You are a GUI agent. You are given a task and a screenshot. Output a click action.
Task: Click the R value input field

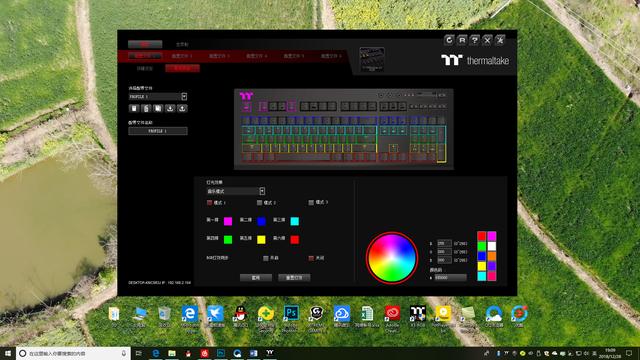tap(444, 243)
